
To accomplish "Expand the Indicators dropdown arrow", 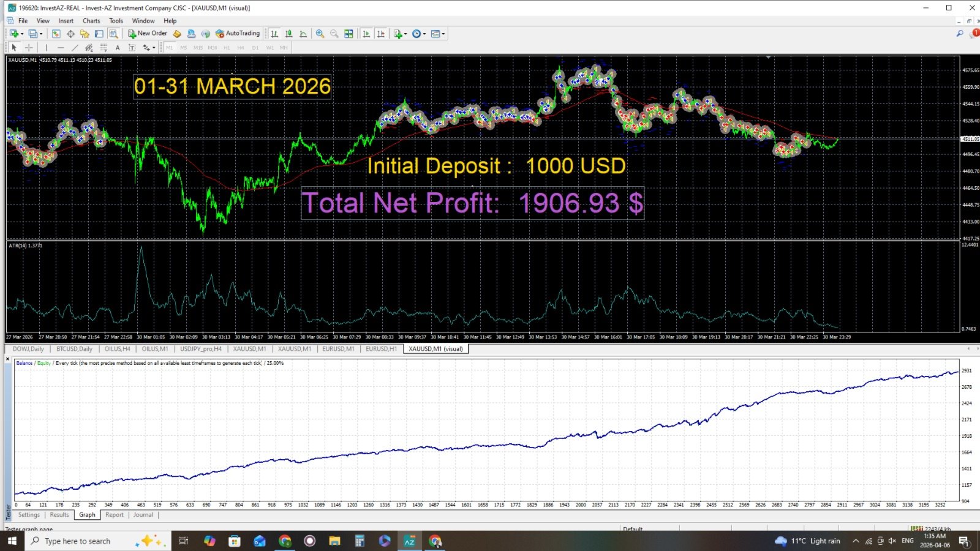I will pyautogui.click(x=405, y=34).
